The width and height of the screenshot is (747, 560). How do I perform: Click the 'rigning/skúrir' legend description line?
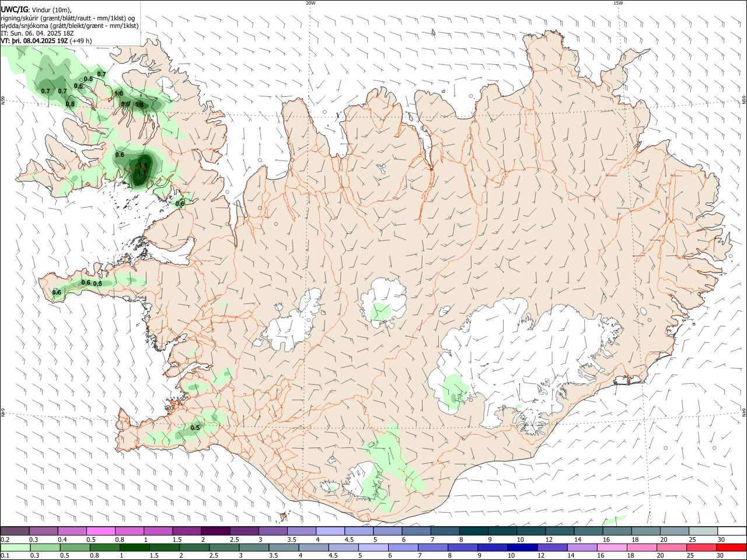coord(68,18)
